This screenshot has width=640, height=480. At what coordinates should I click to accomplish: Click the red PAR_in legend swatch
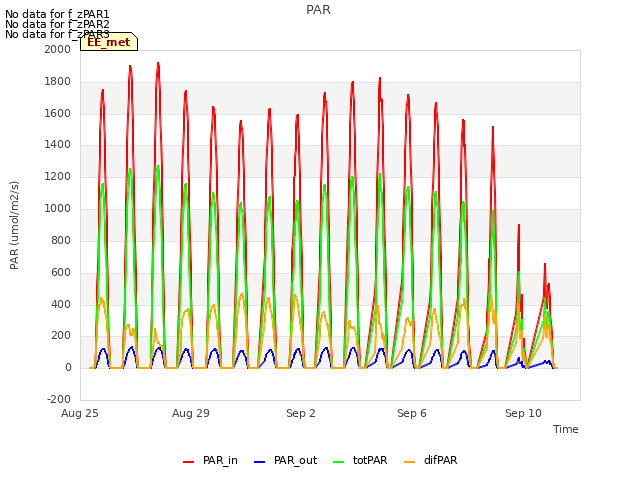click(189, 462)
